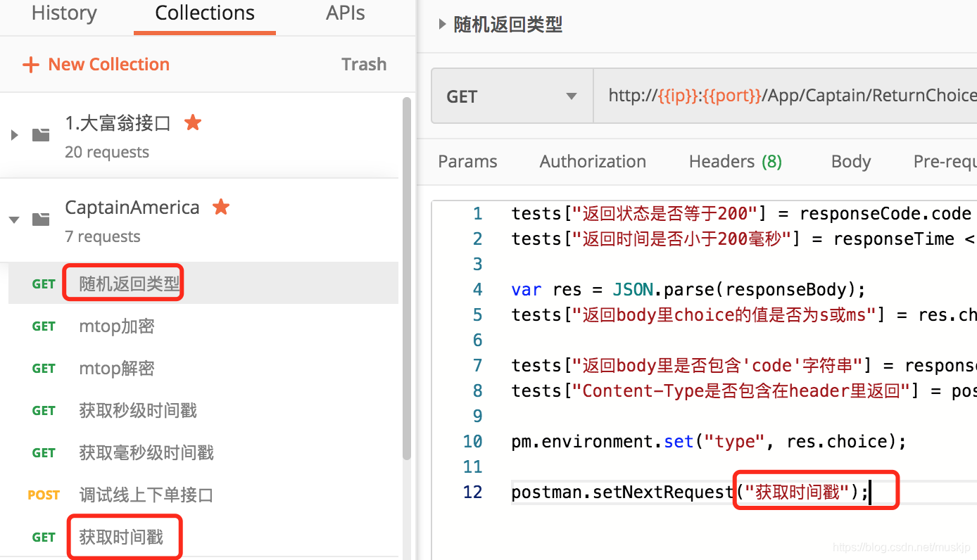977x560 pixels.
Task: Unstar the 1.大富翁接口 collection
Action: [193, 123]
